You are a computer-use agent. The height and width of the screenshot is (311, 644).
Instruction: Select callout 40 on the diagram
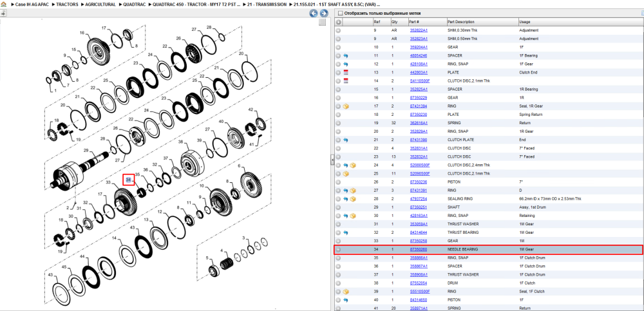(221, 122)
